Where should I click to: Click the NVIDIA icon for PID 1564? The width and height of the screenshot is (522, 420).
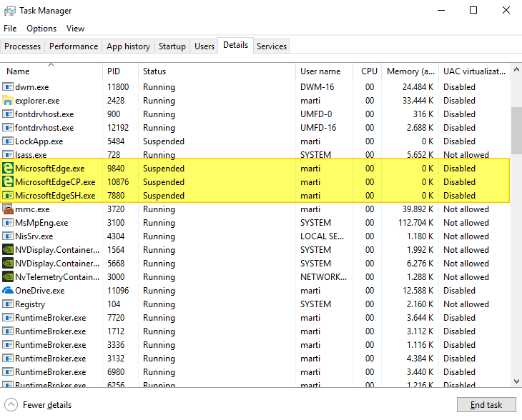tap(7, 250)
